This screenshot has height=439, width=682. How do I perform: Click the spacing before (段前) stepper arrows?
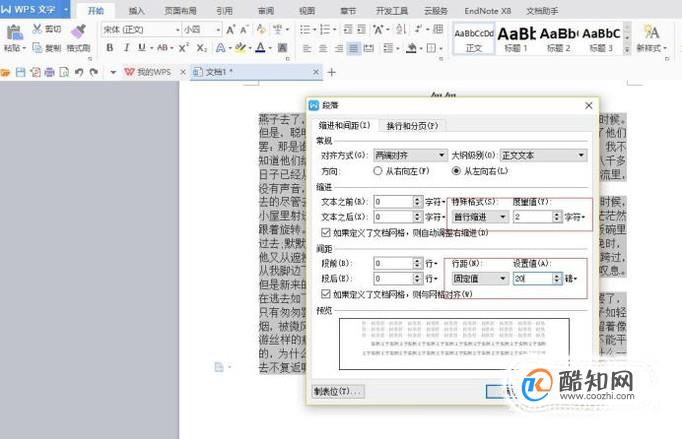pyautogui.click(x=417, y=263)
